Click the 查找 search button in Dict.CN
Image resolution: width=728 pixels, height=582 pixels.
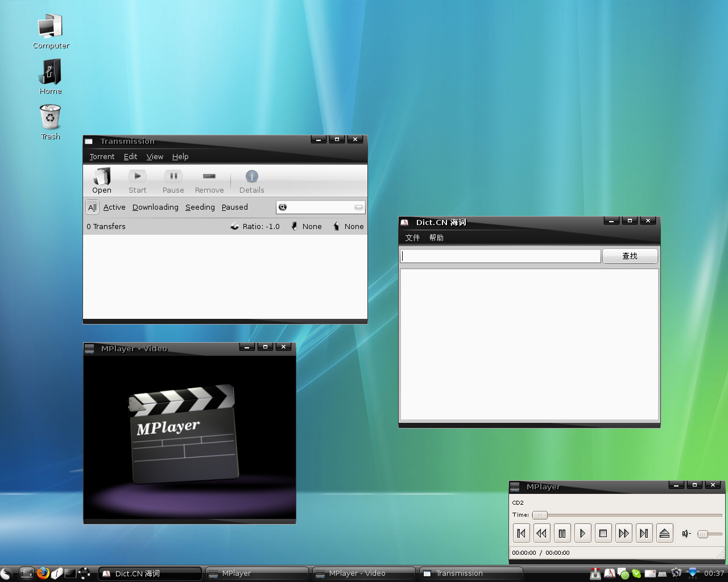630,256
